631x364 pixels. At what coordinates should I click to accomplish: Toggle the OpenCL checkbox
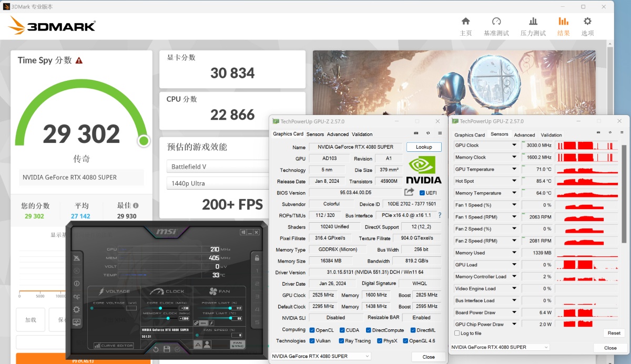point(312,330)
